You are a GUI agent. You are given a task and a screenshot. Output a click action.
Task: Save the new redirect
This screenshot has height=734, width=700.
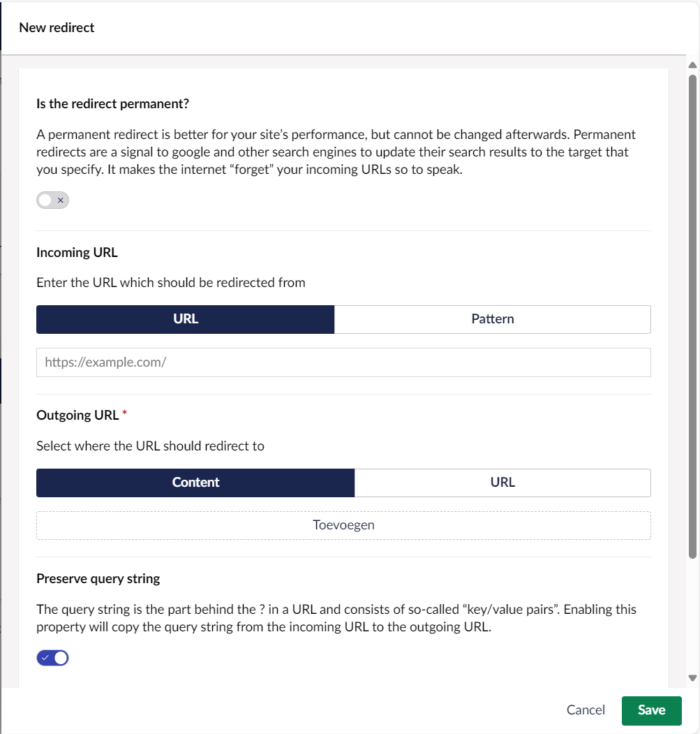pyautogui.click(x=650, y=710)
